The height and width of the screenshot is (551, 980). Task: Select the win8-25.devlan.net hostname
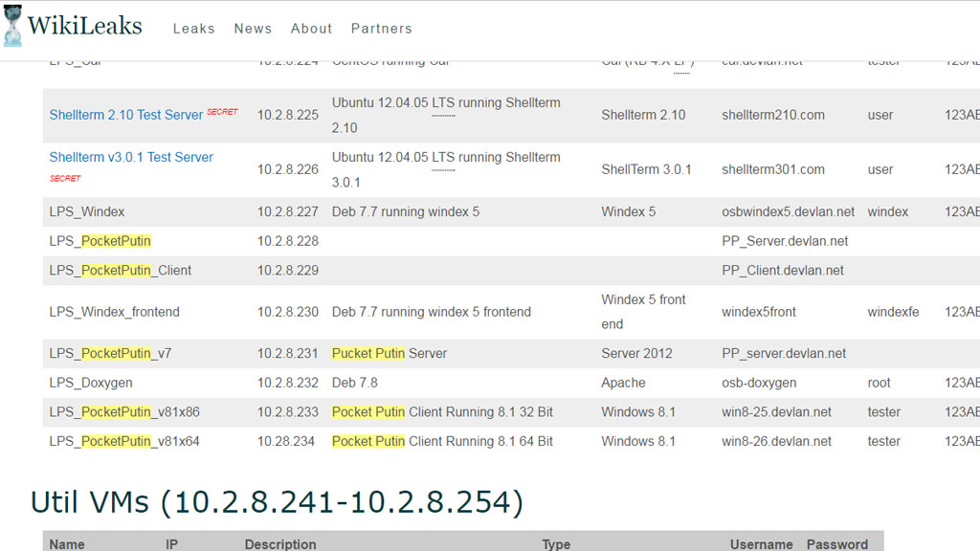776,412
